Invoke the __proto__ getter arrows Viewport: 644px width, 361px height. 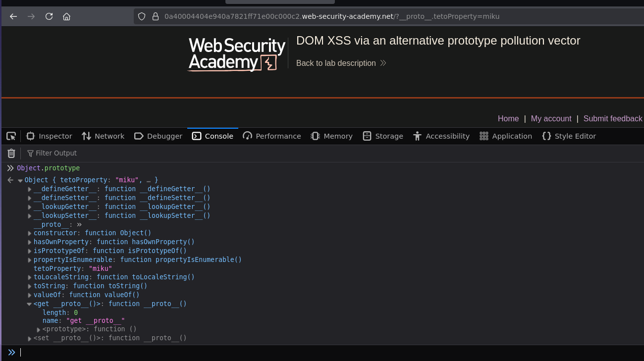(x=79, y=225)
